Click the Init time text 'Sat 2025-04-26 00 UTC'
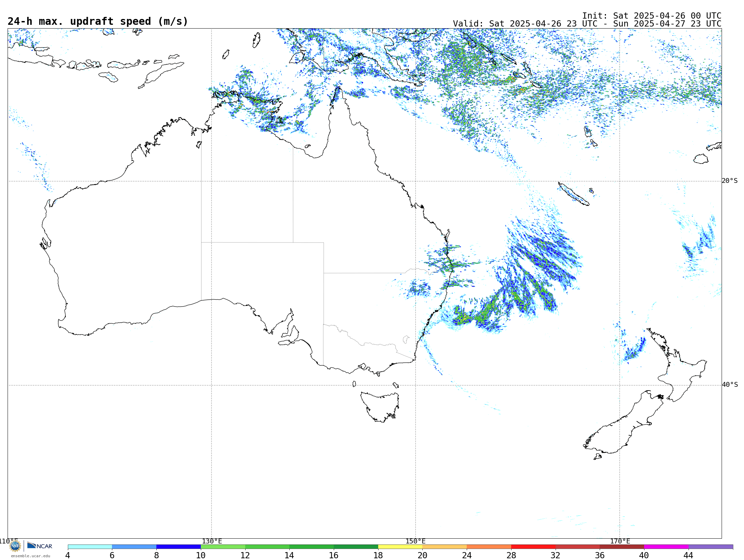This screenshot has height=560, width=744. (x=667, y=16)
